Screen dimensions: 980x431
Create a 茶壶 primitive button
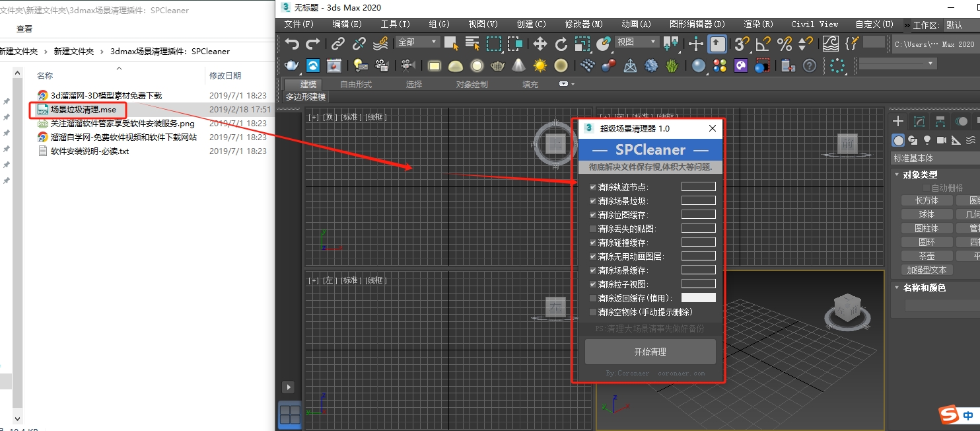tap(927, 256)
